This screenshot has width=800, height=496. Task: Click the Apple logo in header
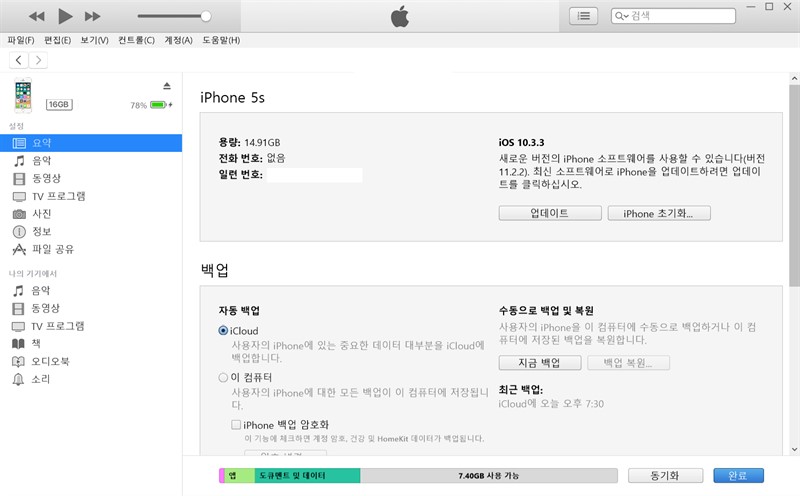click(400, 16)
